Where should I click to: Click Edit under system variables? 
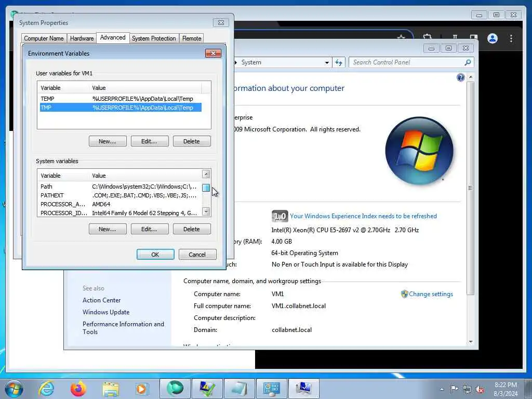coord(150,229)
